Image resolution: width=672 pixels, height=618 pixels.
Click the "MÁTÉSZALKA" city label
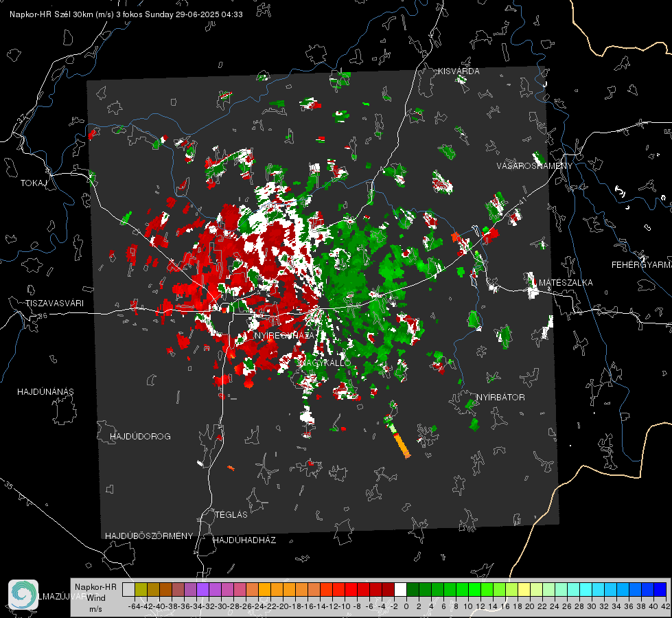coord(566,283)
